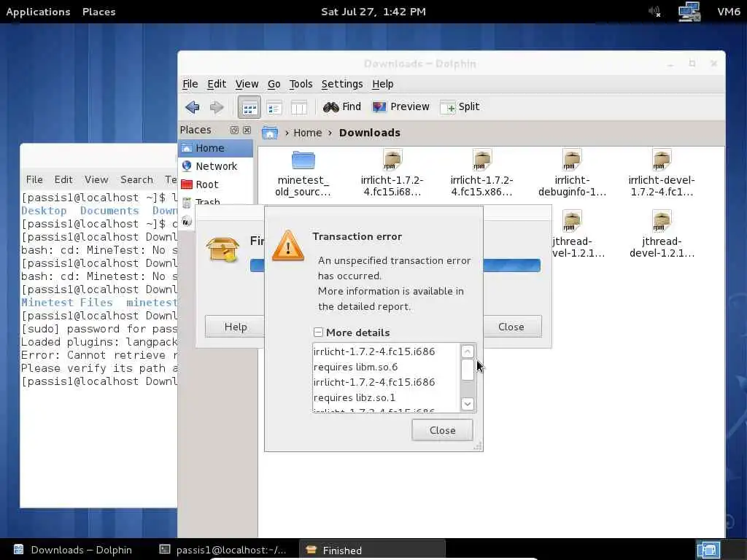The height and width of the screenshot is (560, 747).
Task: Switch to Finished taskbar entry
Action: [x=372, y=550]
